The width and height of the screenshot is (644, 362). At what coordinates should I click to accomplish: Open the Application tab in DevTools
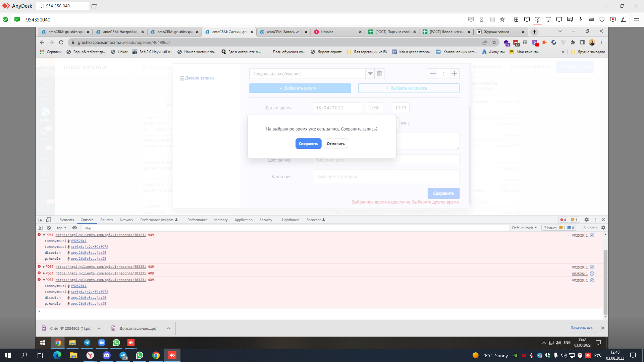coord(244,220)
